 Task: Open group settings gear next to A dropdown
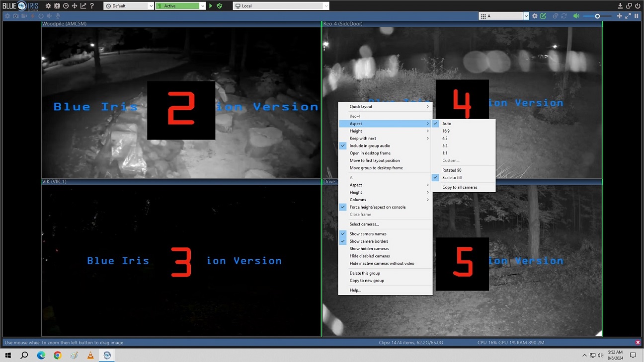point(535,16)
